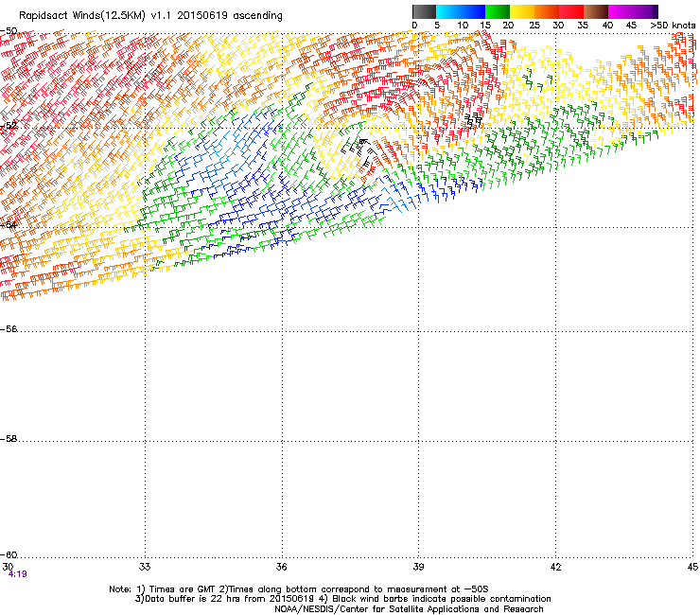This screenshot has width=700, height=615.
Task: Click the green 15-20 knots color segment
Action: [x=498, y=11]
